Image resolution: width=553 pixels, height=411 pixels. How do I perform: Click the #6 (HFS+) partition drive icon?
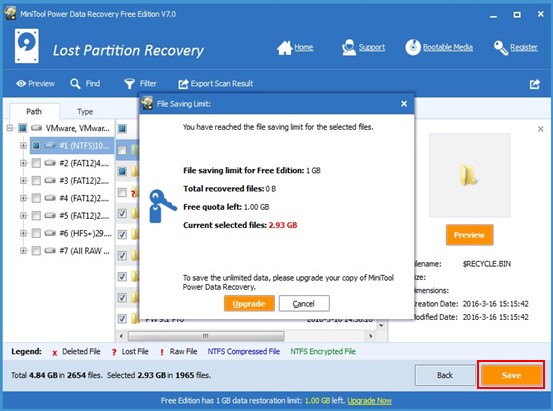click(50, 233)
